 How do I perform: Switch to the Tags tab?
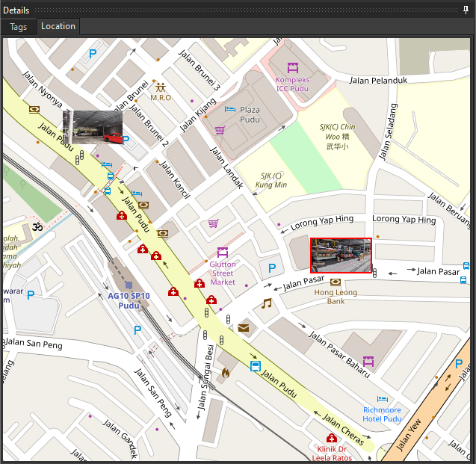click(x=18, y=26)
